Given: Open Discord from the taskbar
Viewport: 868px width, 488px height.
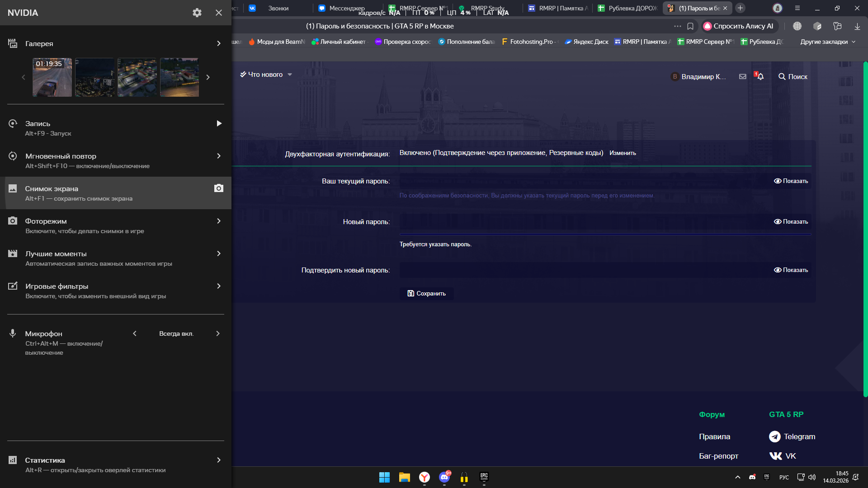Looking at the screenshot, I should point(444,477).
